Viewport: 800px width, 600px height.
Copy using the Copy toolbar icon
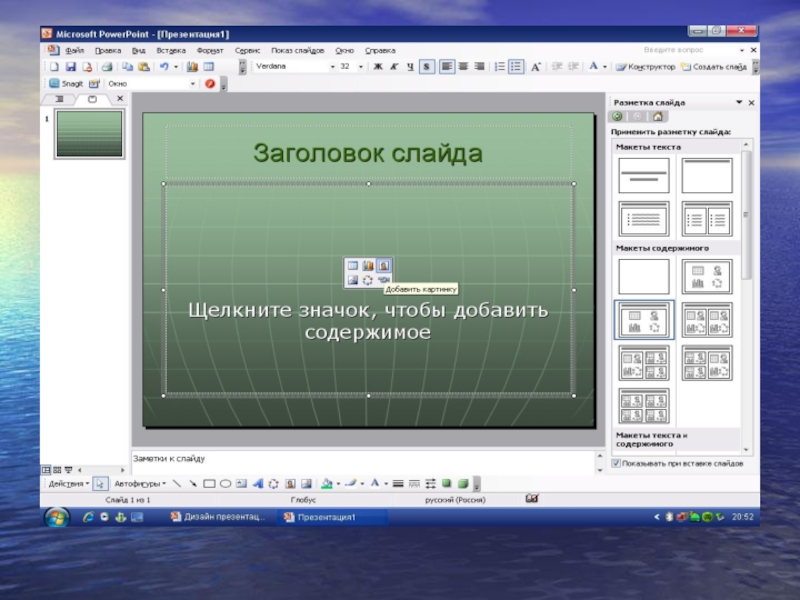click(127, 67)
